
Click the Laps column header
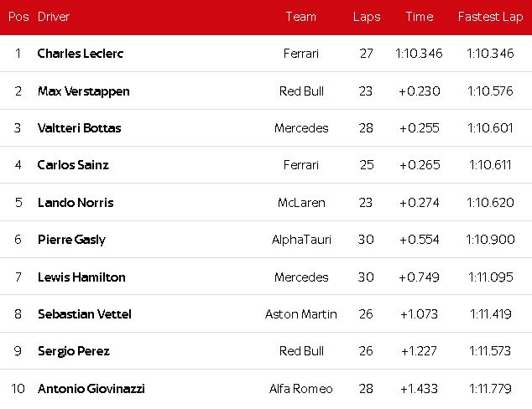click(x=366, y=17)
